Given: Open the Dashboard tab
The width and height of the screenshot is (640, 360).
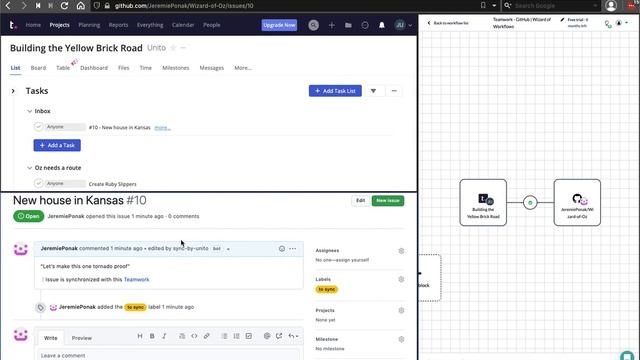Looking at the screenshot, I should coord(94,68).
